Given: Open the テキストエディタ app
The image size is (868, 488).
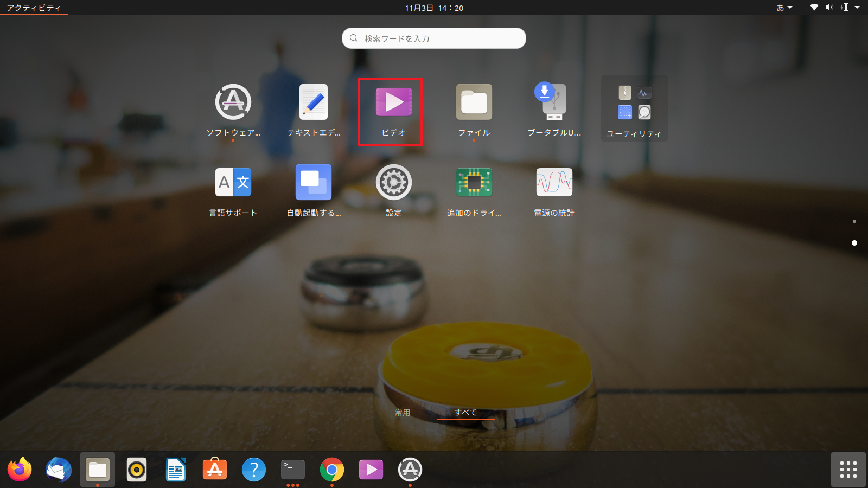Looking at the screenshot, I should pos(313,101).
